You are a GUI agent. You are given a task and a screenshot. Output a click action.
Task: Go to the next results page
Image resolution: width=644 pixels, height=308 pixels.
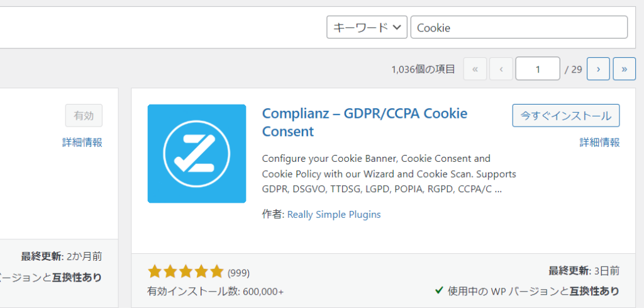pyautogui.click(x=598, y=69)
